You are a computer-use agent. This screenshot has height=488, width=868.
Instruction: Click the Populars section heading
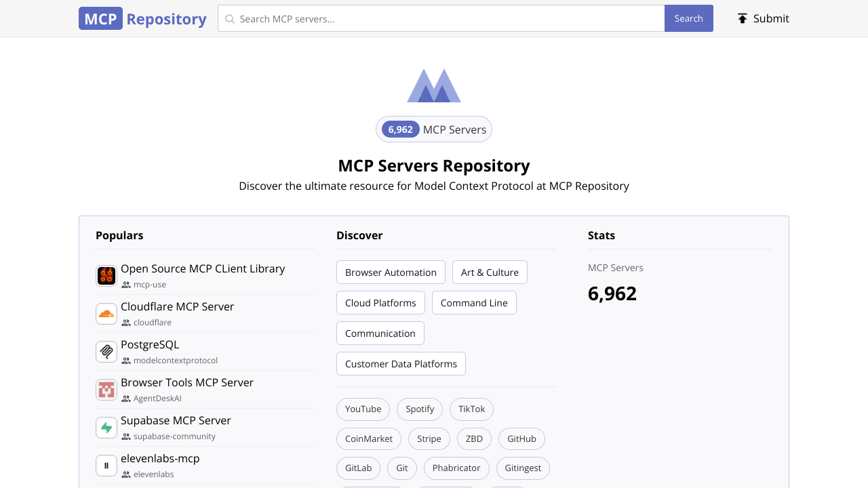coord(119,235)
